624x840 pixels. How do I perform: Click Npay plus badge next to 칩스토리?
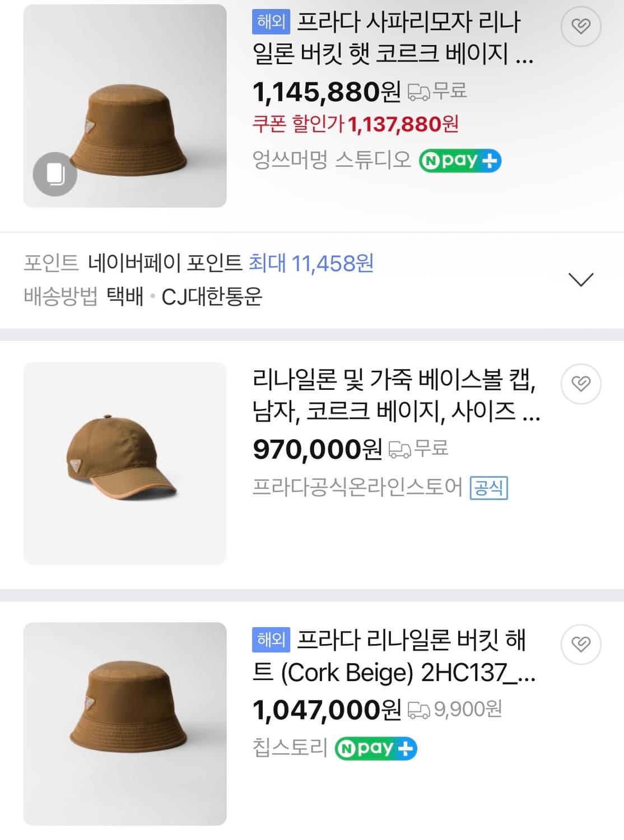[x=376, y=749]
